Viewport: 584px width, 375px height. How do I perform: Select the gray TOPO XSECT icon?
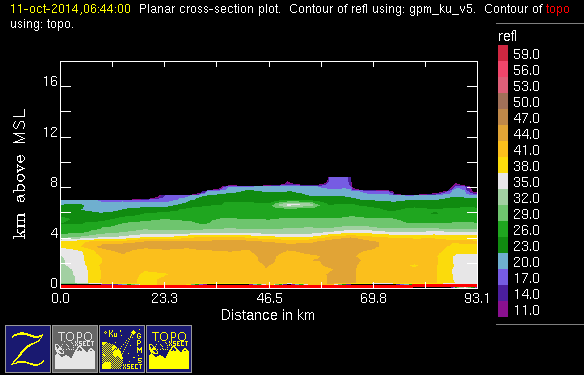pyautogui.click(x=75, y=349)
